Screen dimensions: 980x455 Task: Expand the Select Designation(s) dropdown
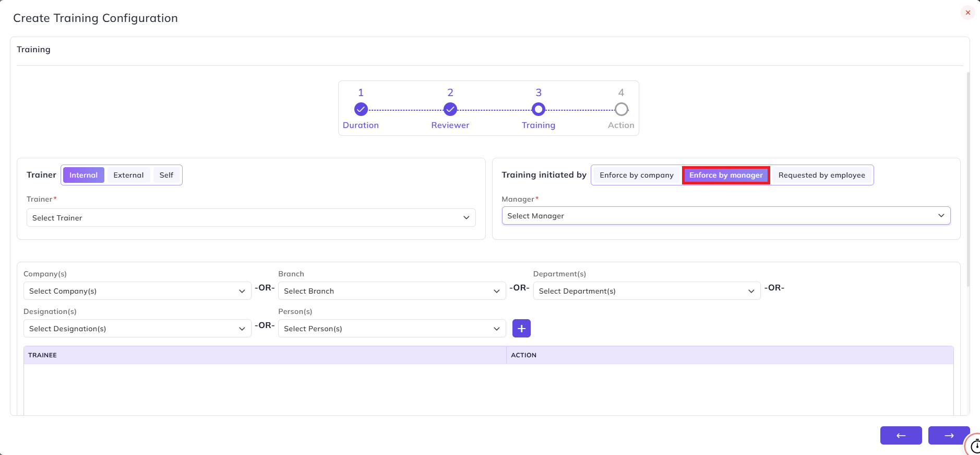coord(137,329)
